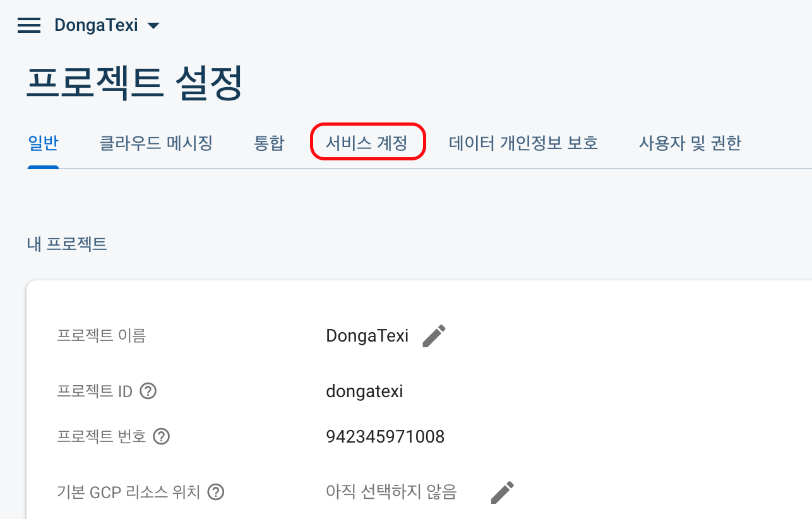Show help for 기본 GCP 리소스 위치
The height and width of the screenshot is (519, 812).
point(217,492)
